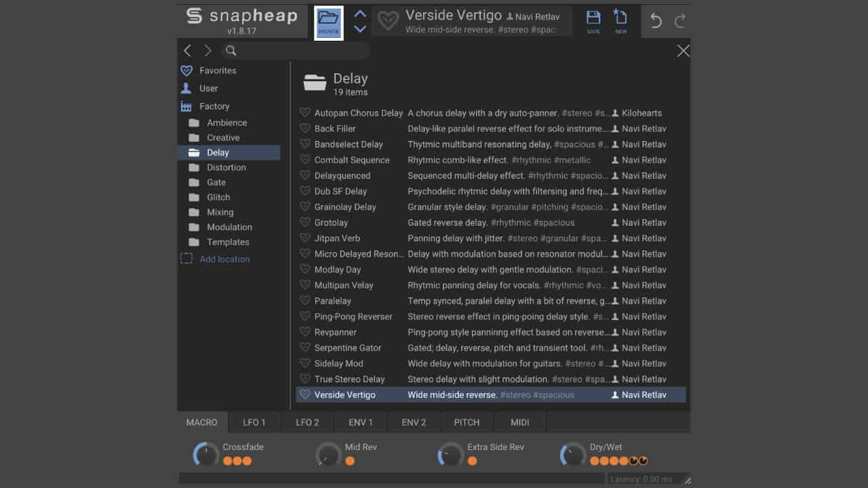Select the Factory presets section icon
Screen dimensions: 868x488
point(186,106)
